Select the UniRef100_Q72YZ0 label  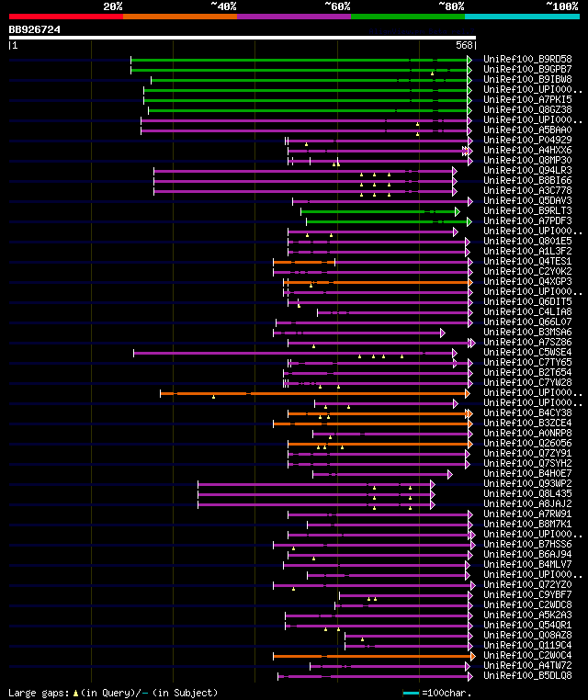[x=527, y=585]
